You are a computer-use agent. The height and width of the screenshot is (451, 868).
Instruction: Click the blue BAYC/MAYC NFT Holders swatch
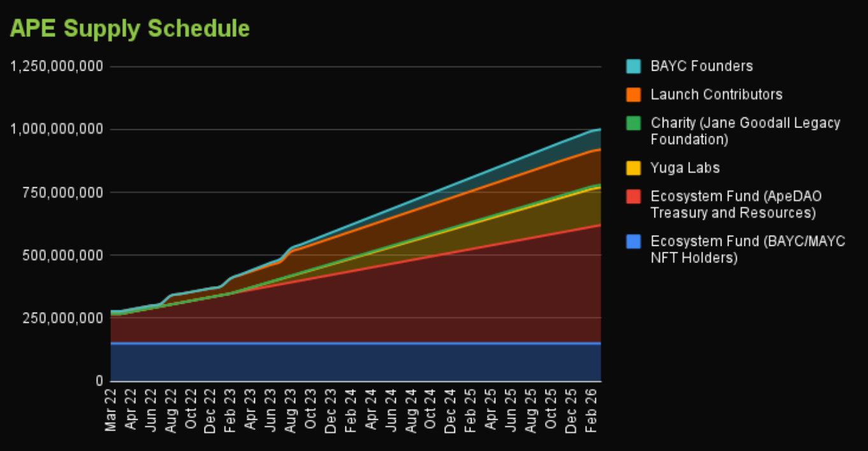coord(633,242)
